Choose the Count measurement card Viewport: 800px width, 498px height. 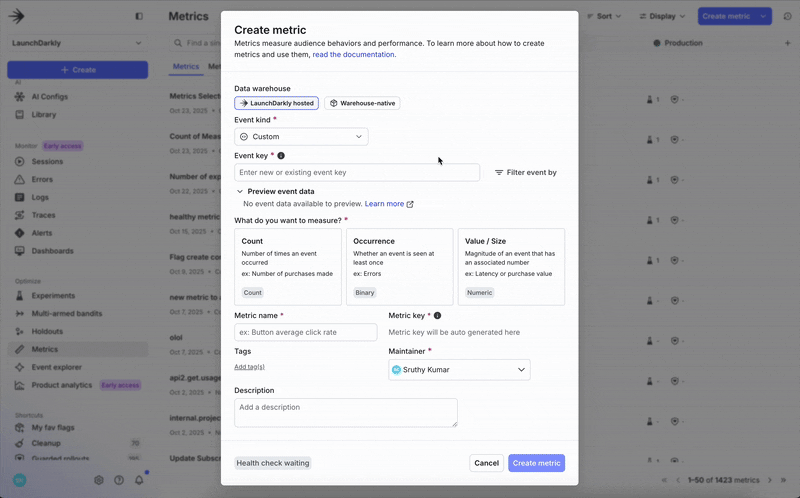[287, 266]
